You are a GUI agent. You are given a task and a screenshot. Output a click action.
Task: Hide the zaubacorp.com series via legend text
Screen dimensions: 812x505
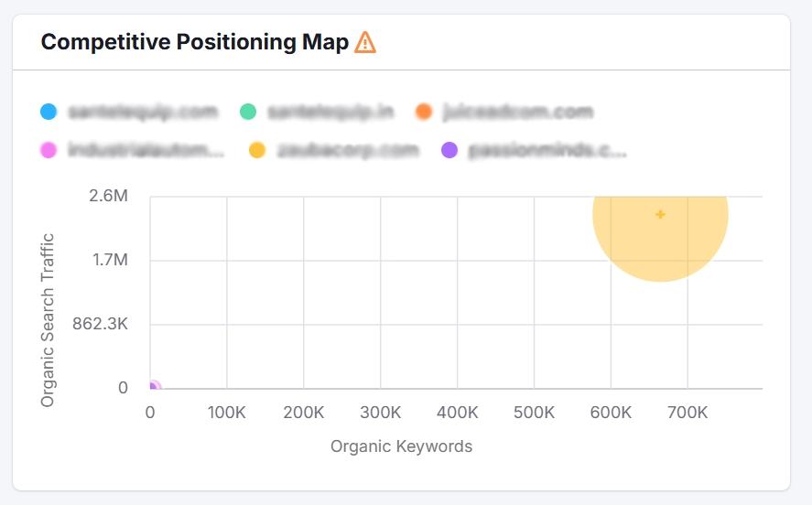[347, 149]
